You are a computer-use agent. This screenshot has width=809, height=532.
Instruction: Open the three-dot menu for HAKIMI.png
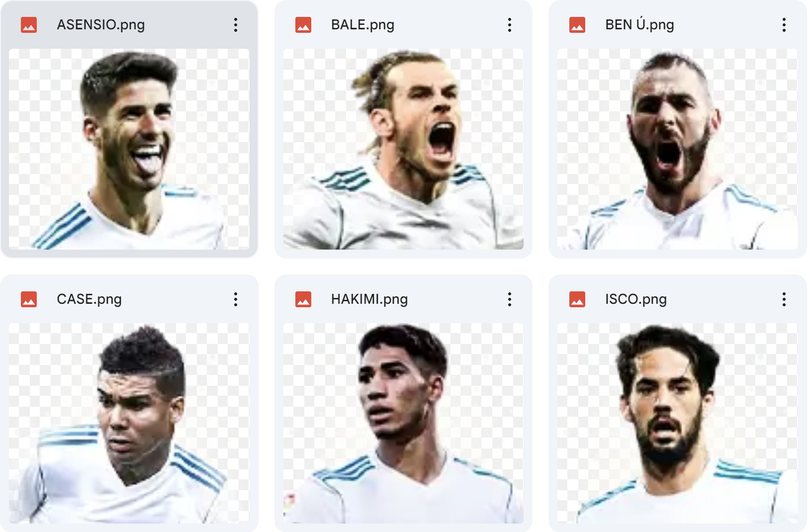click(x=510, y=299)
